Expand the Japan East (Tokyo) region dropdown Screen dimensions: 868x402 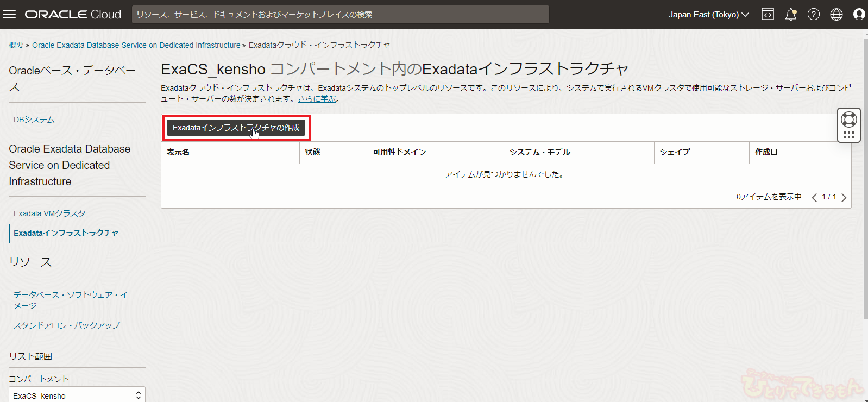pos(708,15)
